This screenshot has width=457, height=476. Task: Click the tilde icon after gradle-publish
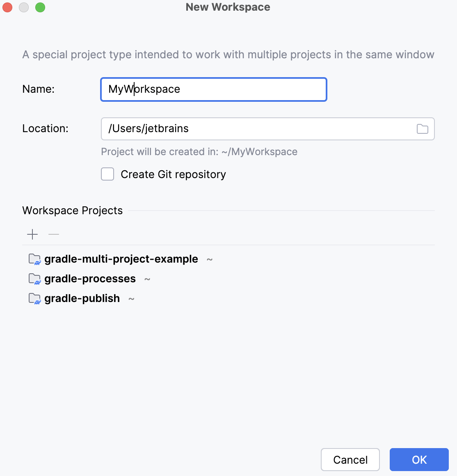131,299
